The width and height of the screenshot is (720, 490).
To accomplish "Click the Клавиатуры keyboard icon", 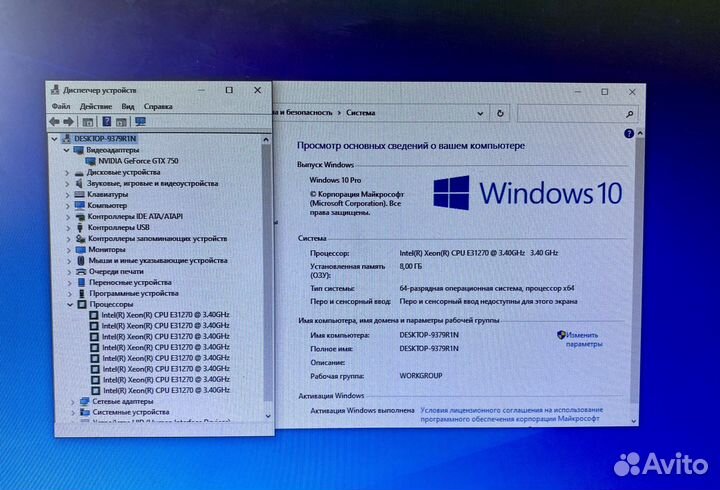I will click(x=79, y=195).
